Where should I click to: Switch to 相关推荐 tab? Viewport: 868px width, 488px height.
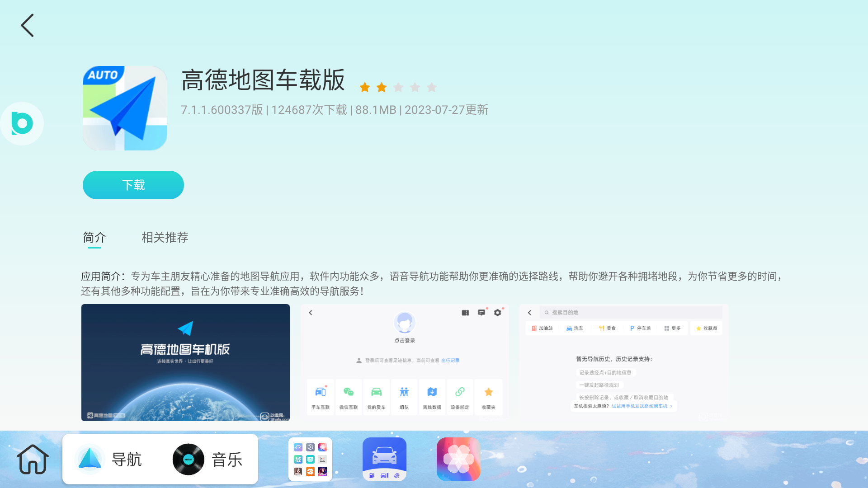coord(165,237)
